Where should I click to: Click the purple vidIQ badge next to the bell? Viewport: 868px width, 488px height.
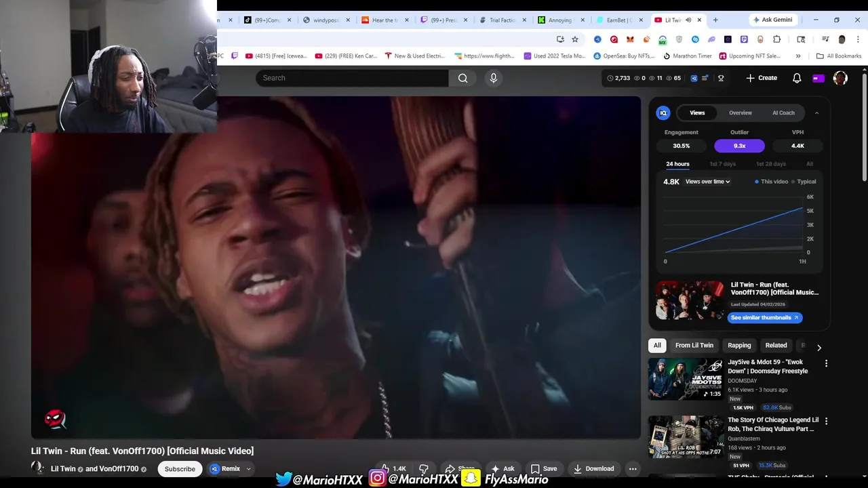(818, 79)
